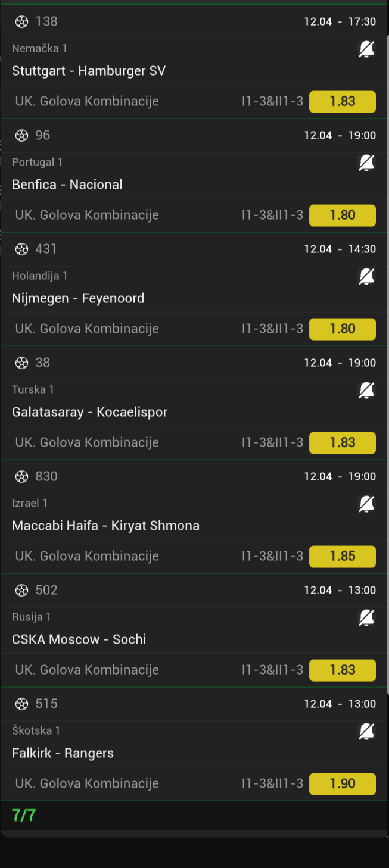Select the 1.90 odds for Falkirk - Rangers
The image size is (389, 868).
[x=343, y=784]
